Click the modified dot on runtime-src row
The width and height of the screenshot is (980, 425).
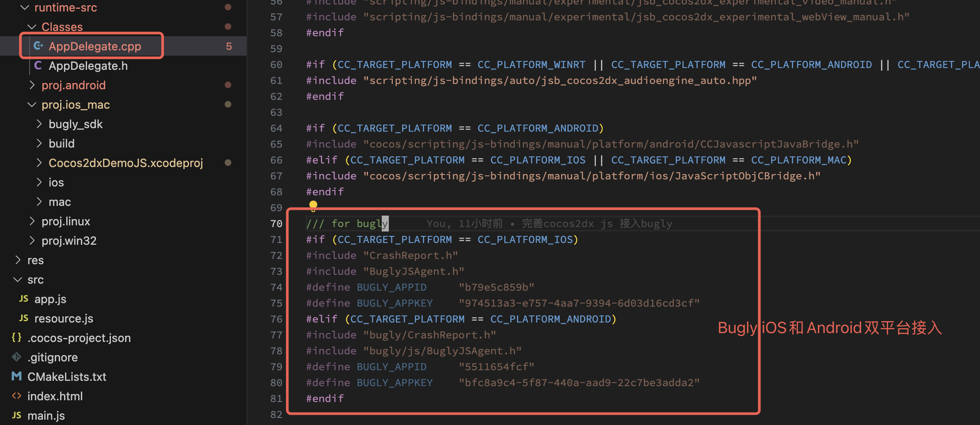pos(228,7)
